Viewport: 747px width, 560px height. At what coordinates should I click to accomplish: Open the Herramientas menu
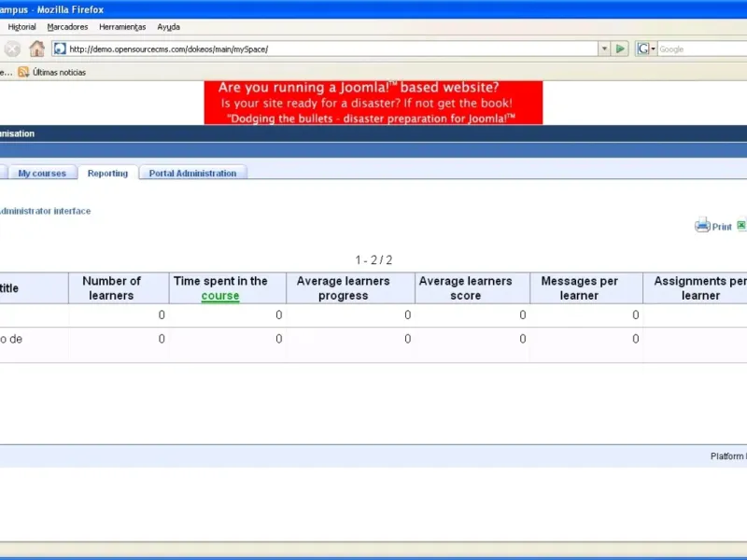coord(122,27)
